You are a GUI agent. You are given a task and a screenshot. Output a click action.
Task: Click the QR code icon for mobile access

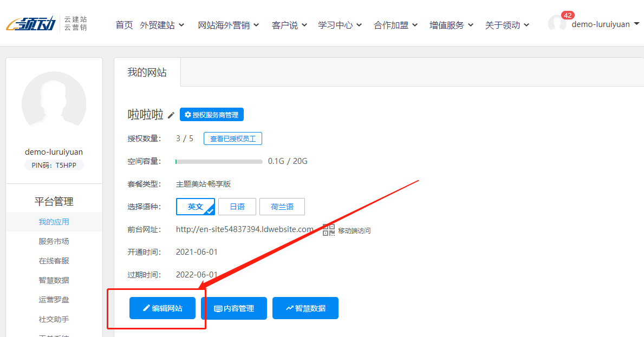pyautogui.click(x=329, y=230)
